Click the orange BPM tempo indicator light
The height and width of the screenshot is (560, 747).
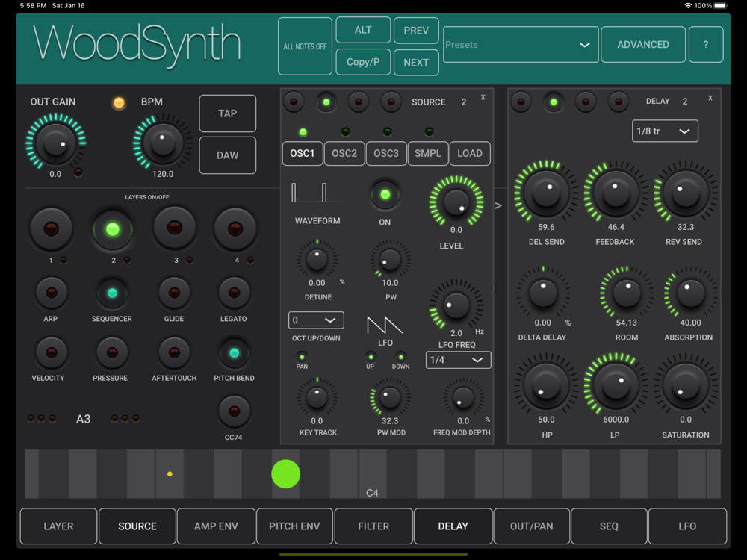(119, 102)
